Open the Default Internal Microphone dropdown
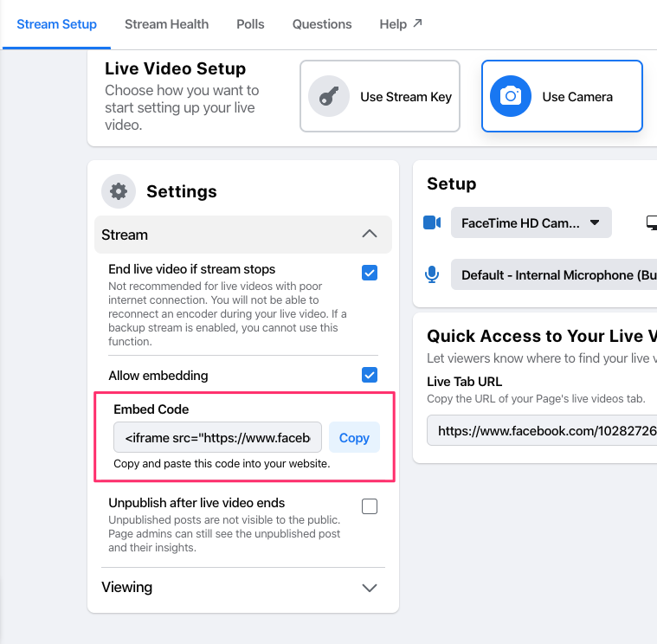This screenshot has height=644, width=657. click(x=554, y=274)
